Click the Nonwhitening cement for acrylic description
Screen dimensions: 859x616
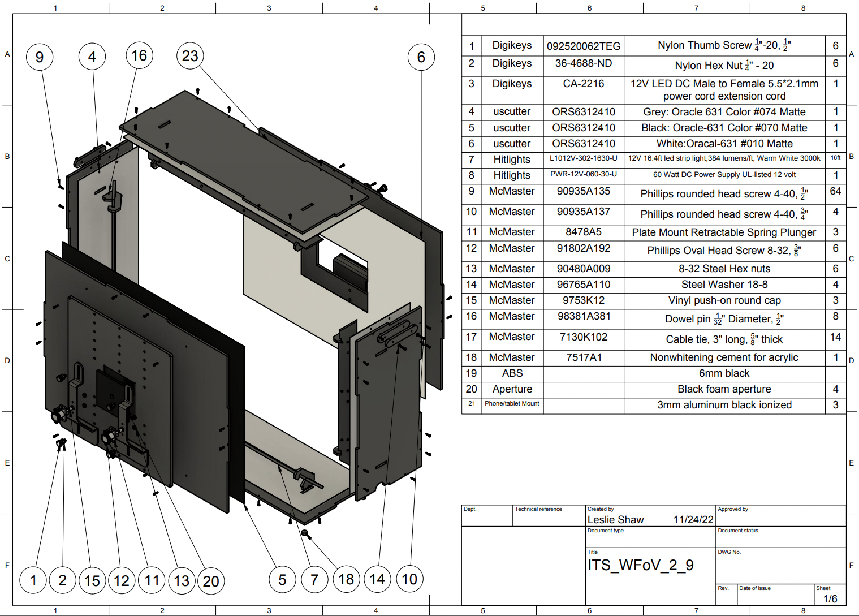[x=724, y=357]
